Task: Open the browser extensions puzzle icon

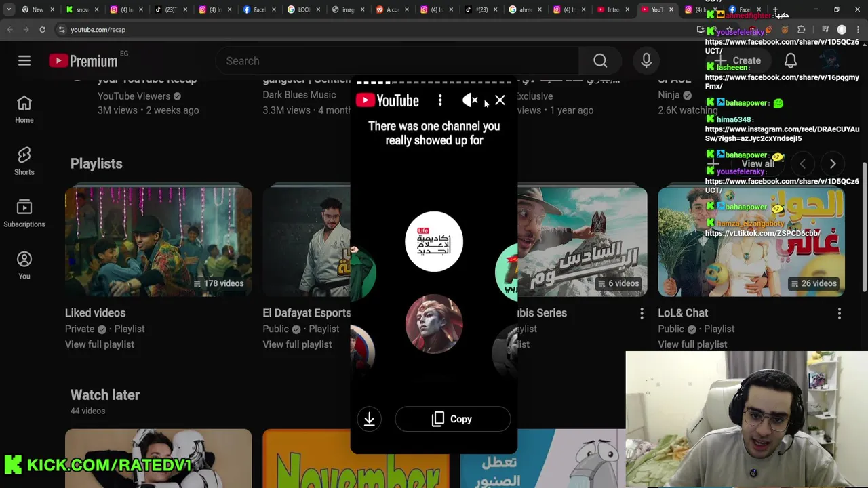Action: 802,30
